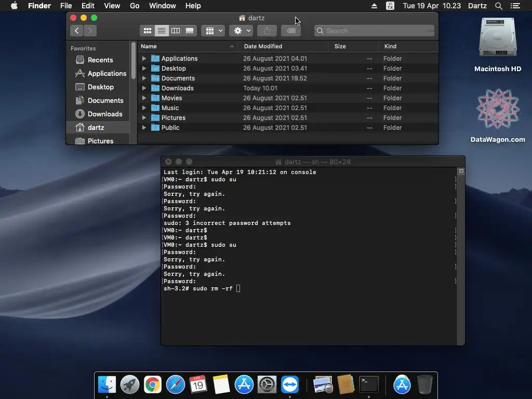Open Terminal from the Dock
Viewport: 532px width, 399px height.
tap(369, 384)
